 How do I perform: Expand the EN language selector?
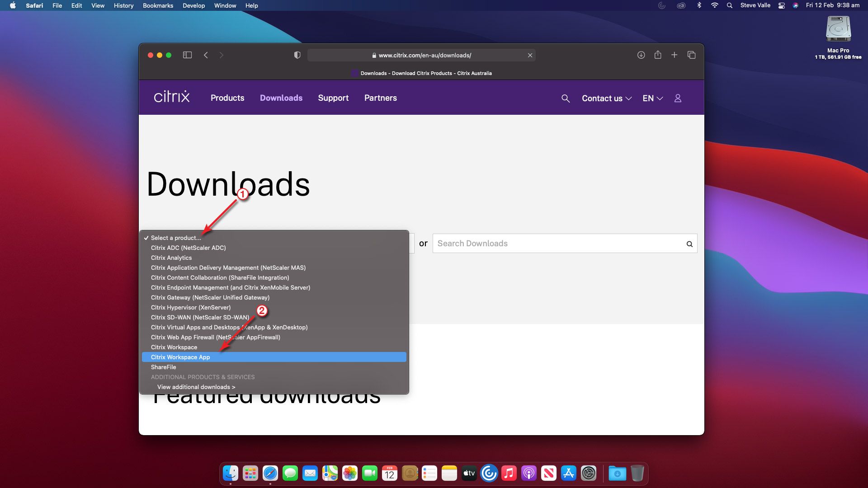click(x=652, y=98)
